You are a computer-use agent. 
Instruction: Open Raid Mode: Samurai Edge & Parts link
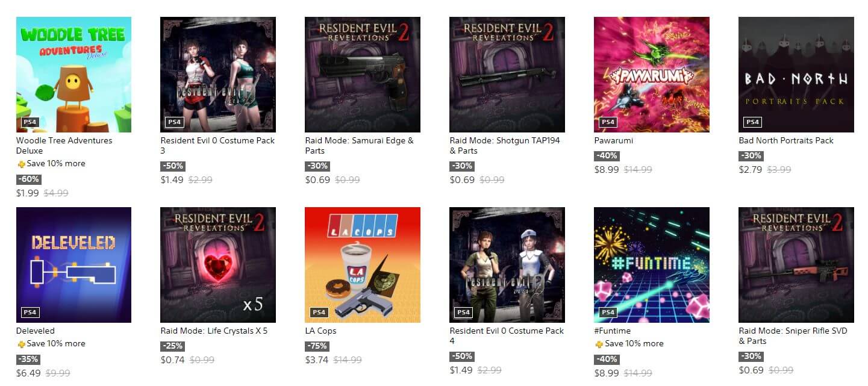[x=360, y=146]
